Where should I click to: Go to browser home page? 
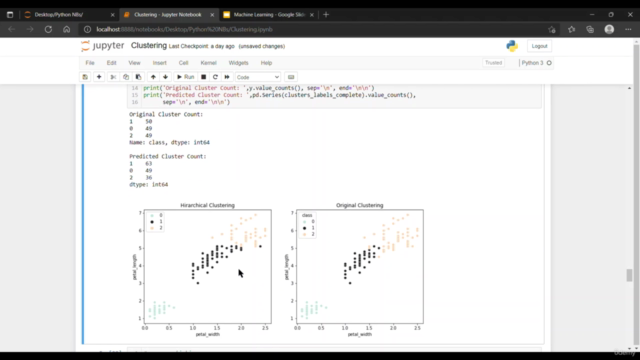point(67,29)
